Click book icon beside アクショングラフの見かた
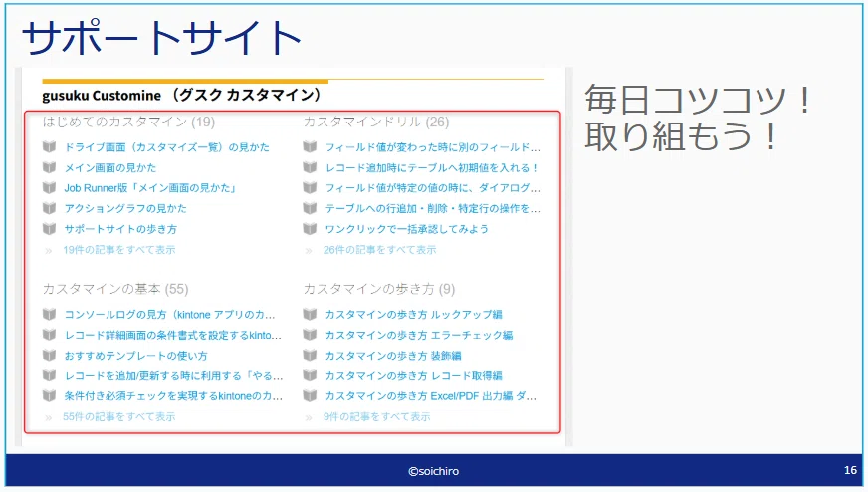The image size is (868, 492). click(49, 208)
